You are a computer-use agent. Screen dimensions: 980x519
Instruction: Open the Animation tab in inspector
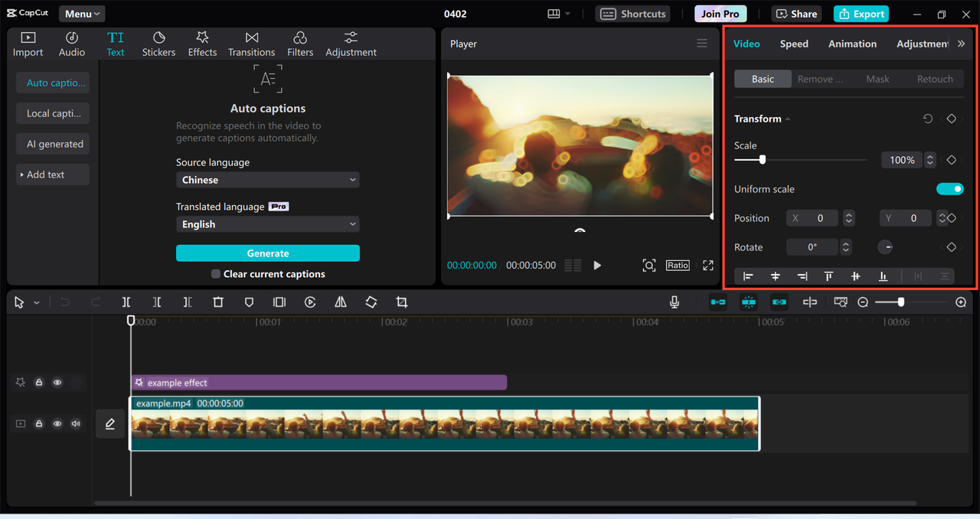click(x=852, y=44)
